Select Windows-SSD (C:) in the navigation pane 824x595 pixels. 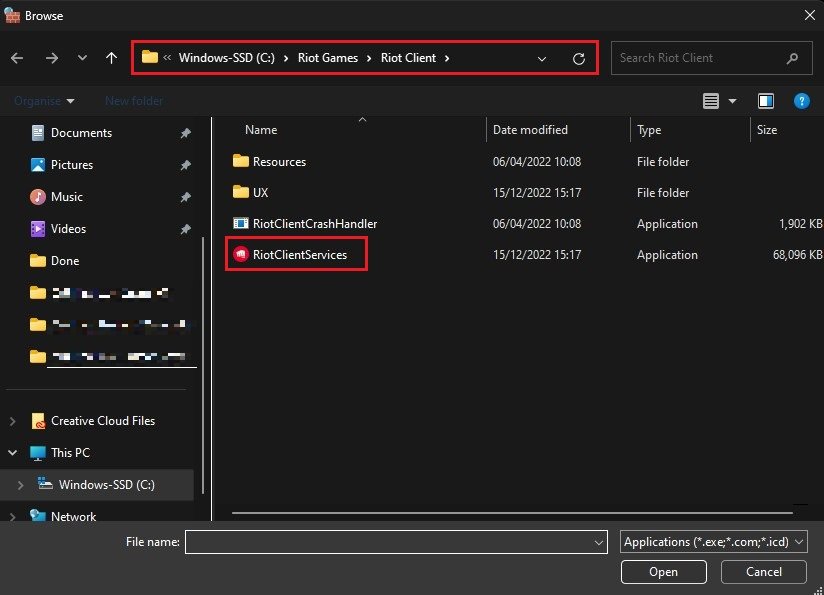[x=108, y=485]
